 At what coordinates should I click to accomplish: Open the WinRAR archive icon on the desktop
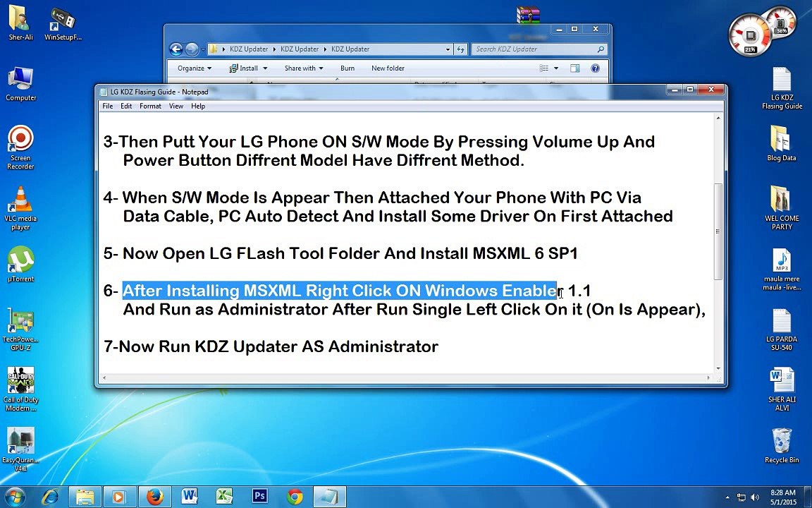click(528, 15)
